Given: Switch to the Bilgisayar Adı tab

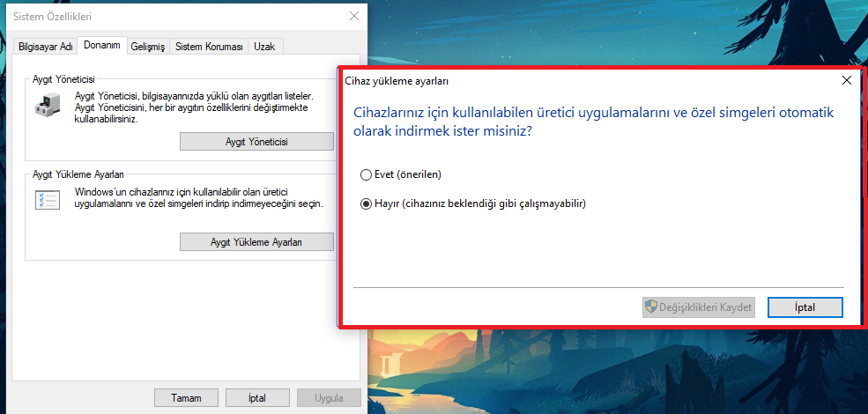Looking at the screenshot, I should (46, 47).
